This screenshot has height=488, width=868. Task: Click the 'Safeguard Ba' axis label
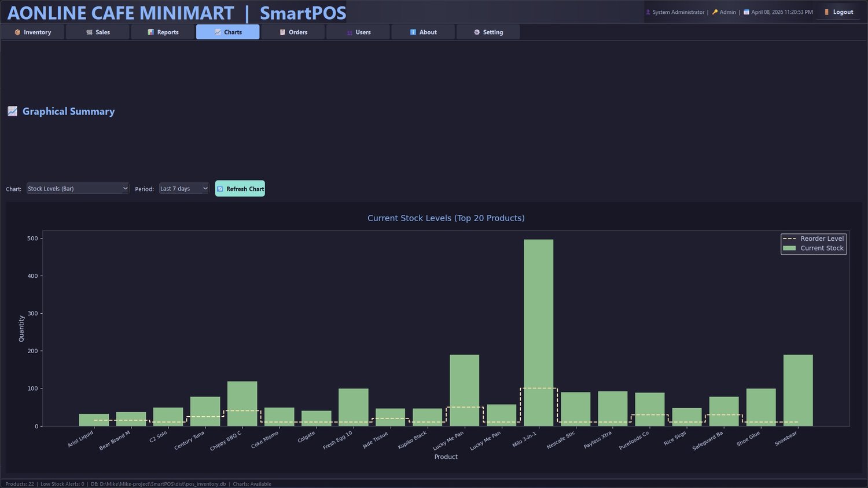point(708,441)
